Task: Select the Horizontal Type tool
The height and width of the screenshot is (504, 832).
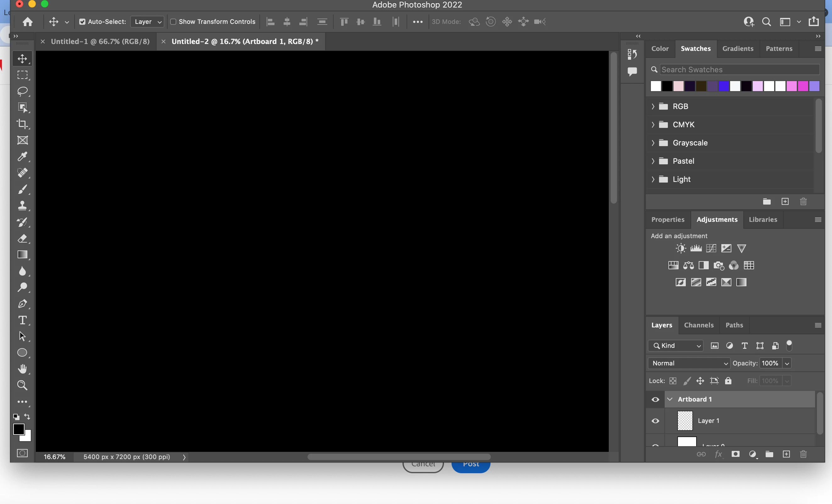Action: click(x=22, y=320)
